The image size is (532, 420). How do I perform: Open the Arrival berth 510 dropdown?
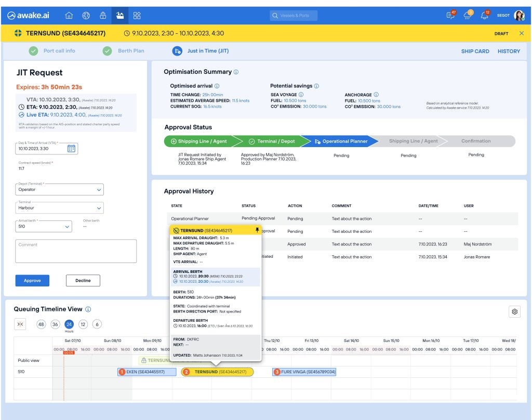[44, 227]
